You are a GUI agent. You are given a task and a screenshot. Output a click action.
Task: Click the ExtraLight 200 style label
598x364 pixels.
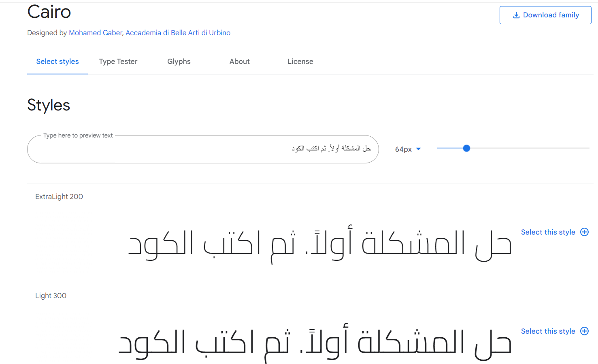(59, 197)
